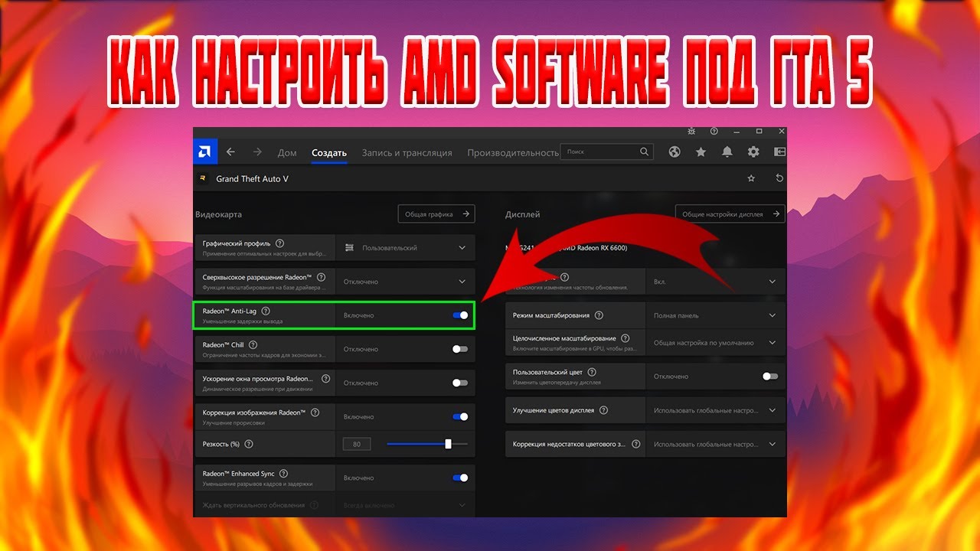Click the Видеокарта section heading
Image resolution: width=980 pixels, height=551 pixels.
(218, 215)
